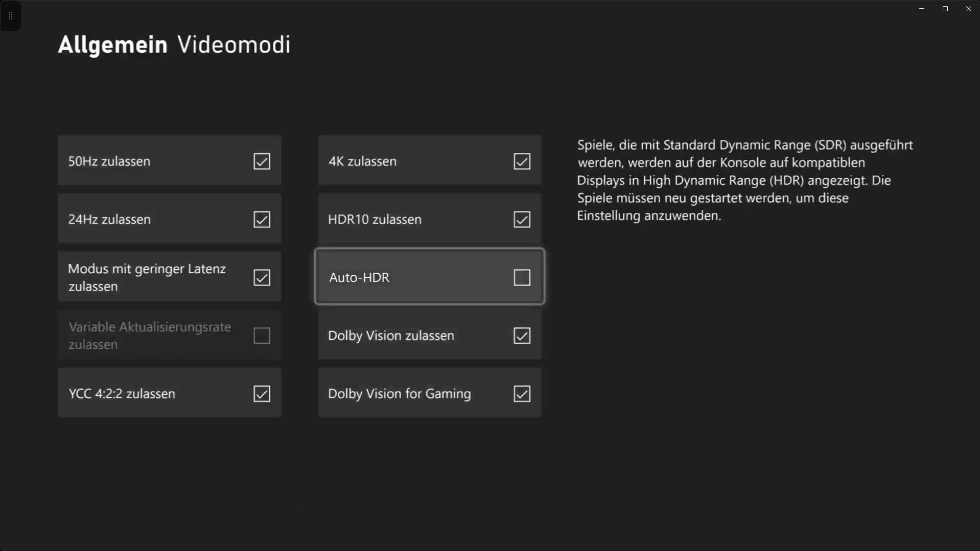Uncheck the Dolby Vision zulassen checkbox
This screenshot has height=551, width=980.
(522, 336)
